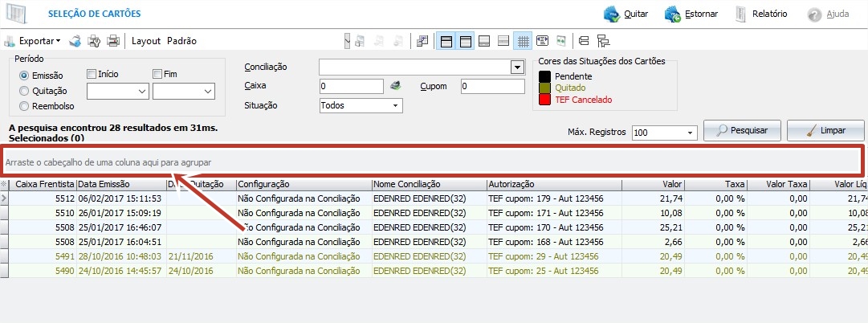Click the Taxa column header

715,184
